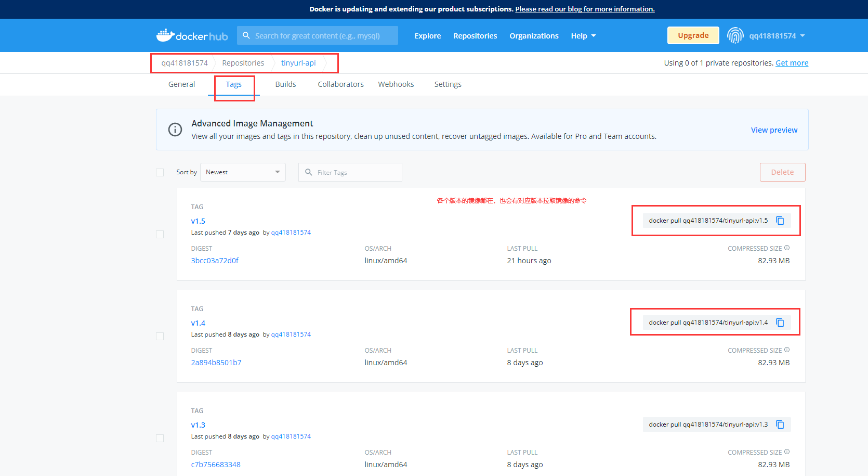Click the Advanced Image Management heading

[x=252, y=123]
